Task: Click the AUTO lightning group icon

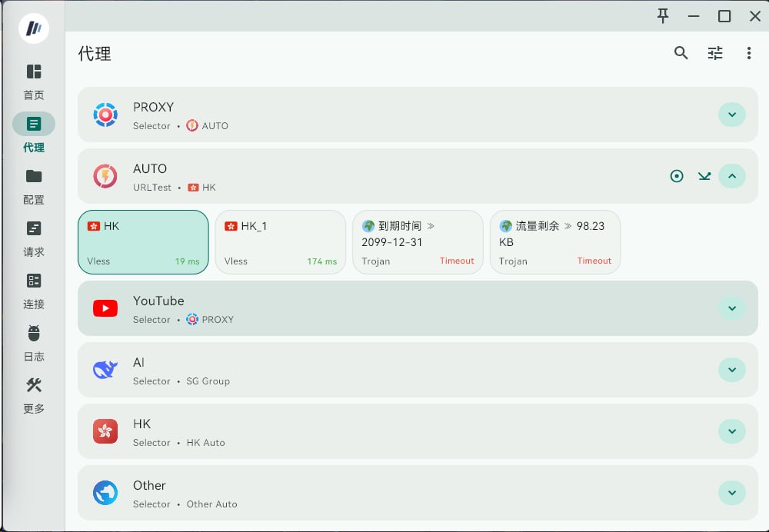Action: click(x=105, y=176)
